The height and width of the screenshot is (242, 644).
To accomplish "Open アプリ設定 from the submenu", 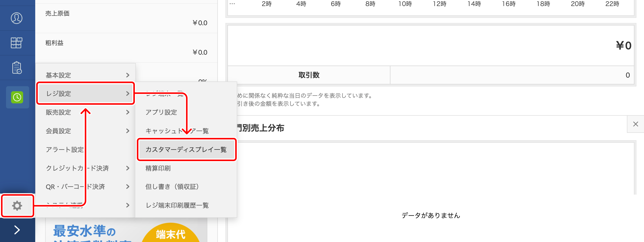I will [x=161, y=112].
